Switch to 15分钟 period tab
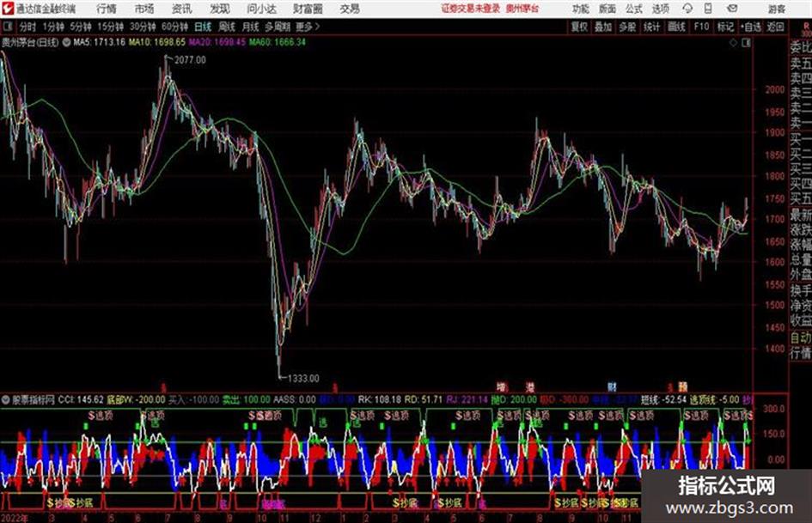 point(110,27)
